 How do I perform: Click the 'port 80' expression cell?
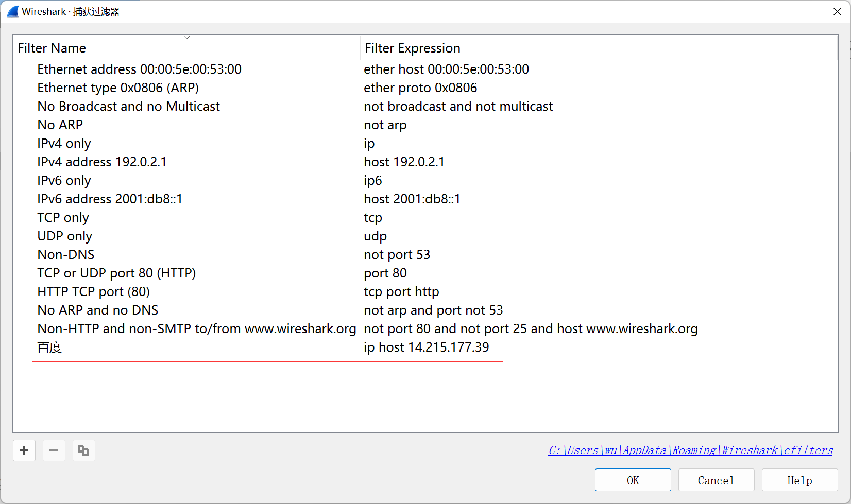pos(385,273)
